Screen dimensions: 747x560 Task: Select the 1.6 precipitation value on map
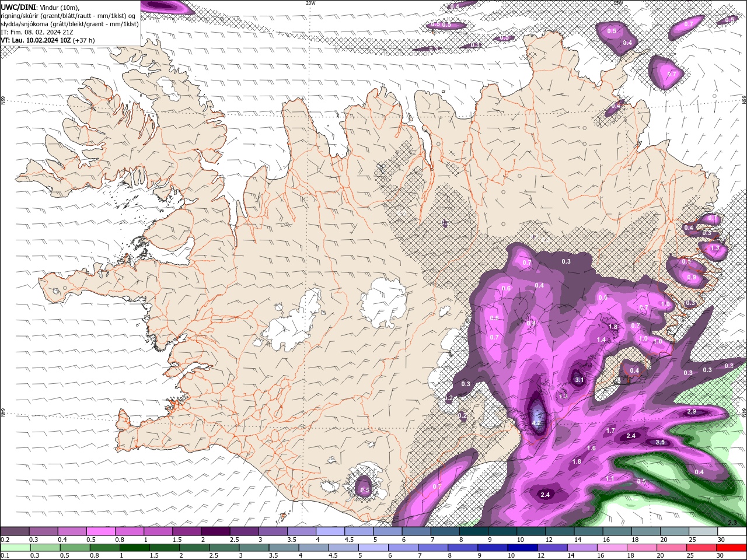click(591, 448)
